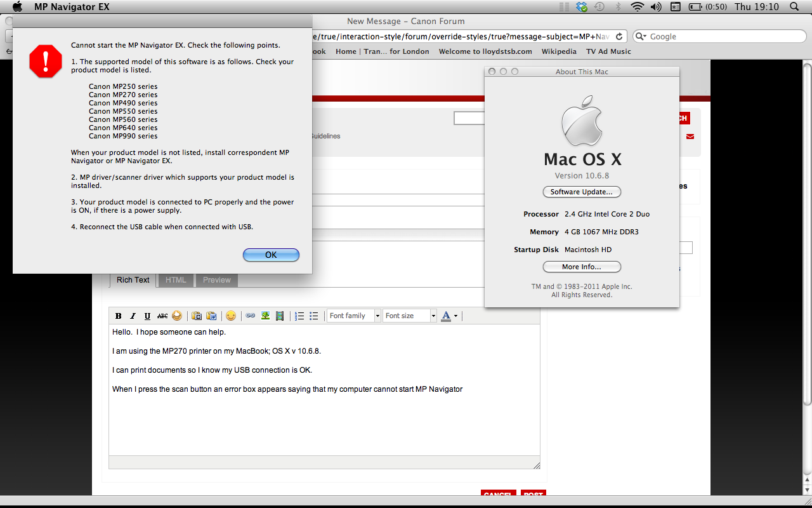Toggle underline text formatting
This screenshot has width=812, height=508.
tap(147, 316)
